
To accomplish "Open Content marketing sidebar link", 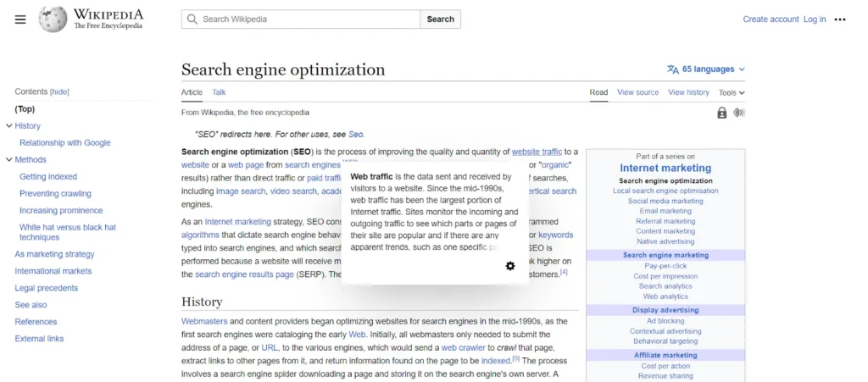I will point(665,231).
